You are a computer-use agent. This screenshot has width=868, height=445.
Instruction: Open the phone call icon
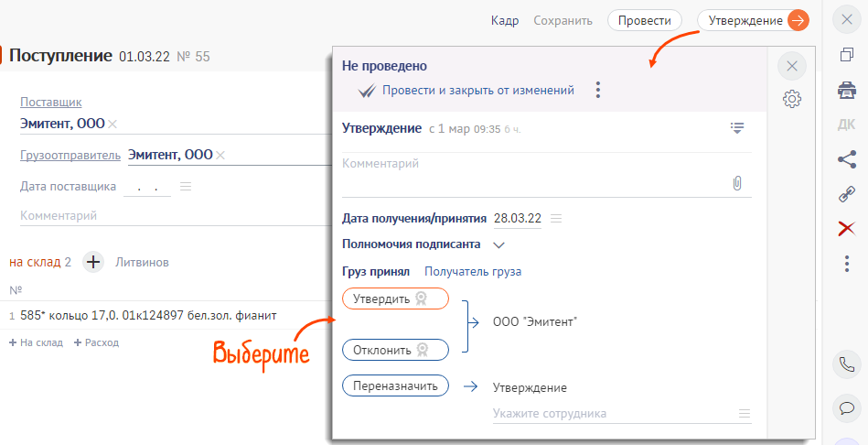click(847, 364)
